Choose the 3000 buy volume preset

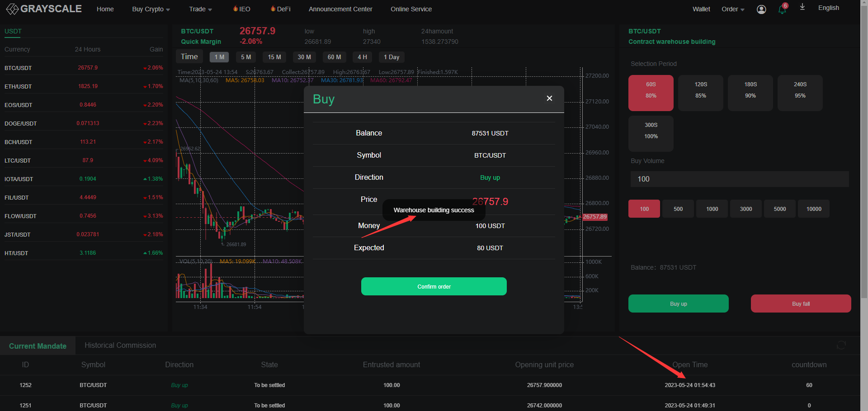(x=746, y=209)
